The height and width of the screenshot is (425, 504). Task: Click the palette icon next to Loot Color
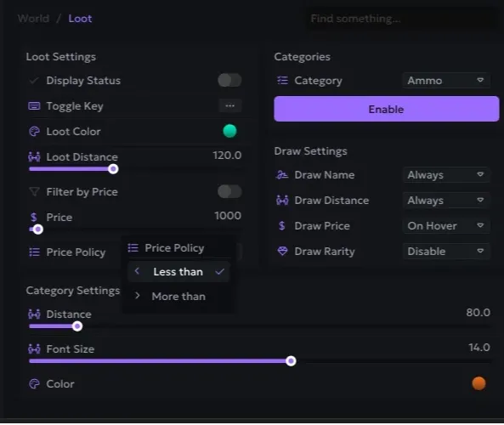click(x=34, y=132)
